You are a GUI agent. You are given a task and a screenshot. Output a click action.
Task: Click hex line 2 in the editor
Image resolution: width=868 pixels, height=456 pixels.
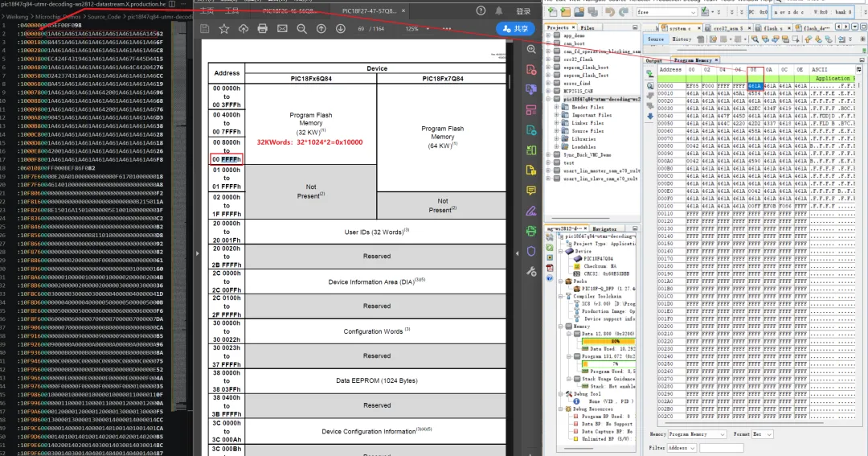(90, 34)
